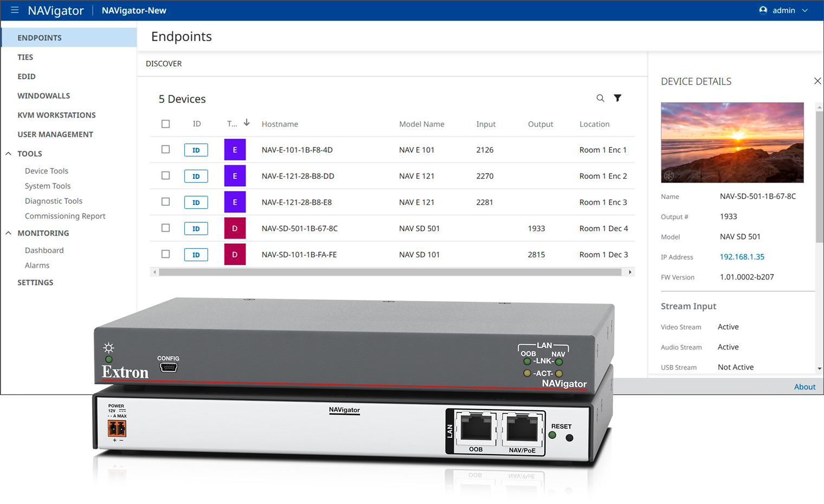824x504 pixels.
Task: Click the admin user account icon
Action: (x=763, y=10)
